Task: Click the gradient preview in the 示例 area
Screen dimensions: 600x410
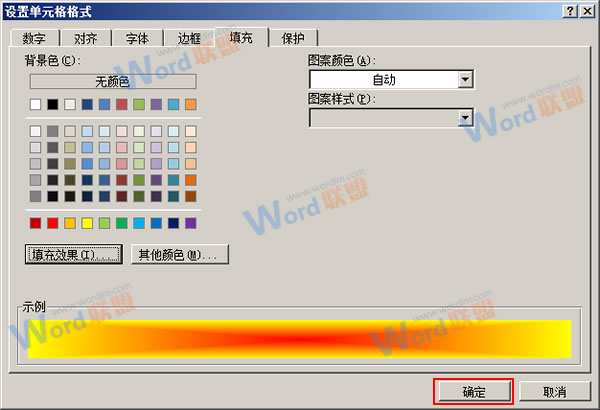Action: pos(299,338)
